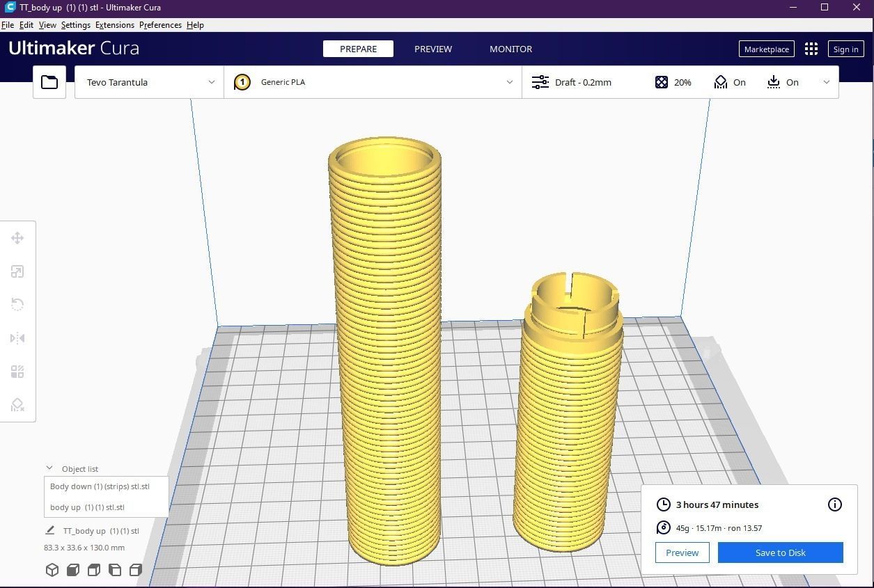The image size is (874, 588).
Task: Open the application switcher grid icon
Action: [x=811, y=49]
